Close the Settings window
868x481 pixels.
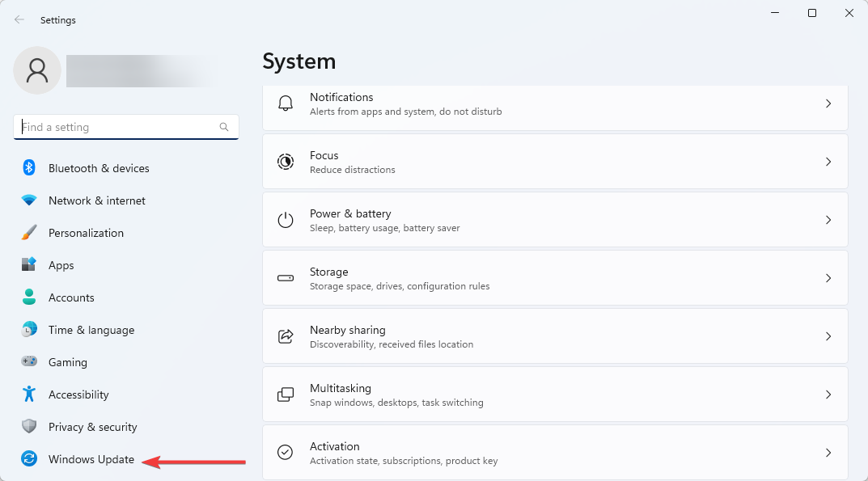[x=849, y=13]
